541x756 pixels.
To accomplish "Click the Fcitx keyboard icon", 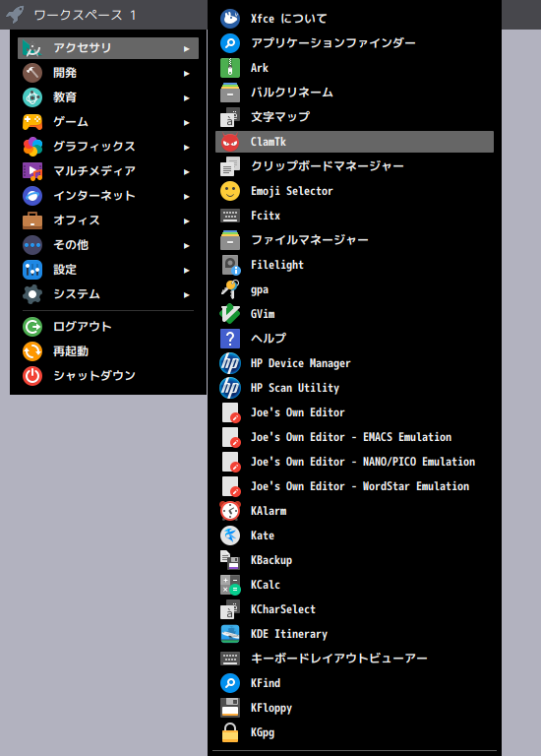I will point(230,216).
